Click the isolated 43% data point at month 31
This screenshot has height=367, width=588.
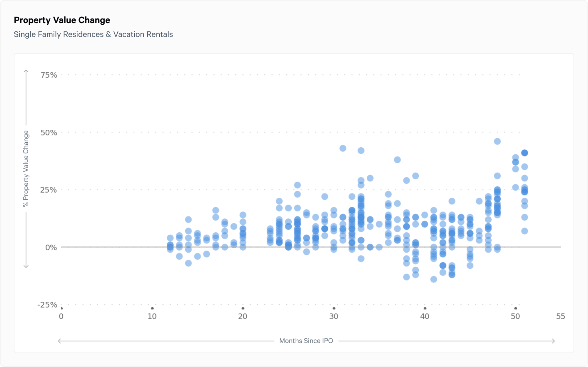[343, 148]
